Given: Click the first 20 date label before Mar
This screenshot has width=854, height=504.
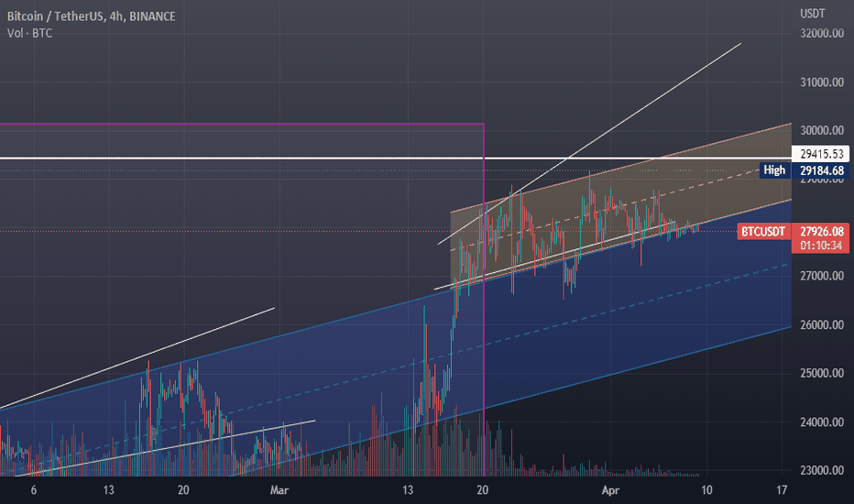Looking at the screenshot, I should [183, 490].
